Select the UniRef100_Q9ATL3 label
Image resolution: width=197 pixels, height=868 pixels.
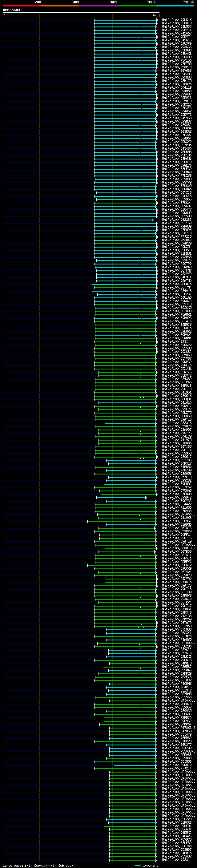177,389
